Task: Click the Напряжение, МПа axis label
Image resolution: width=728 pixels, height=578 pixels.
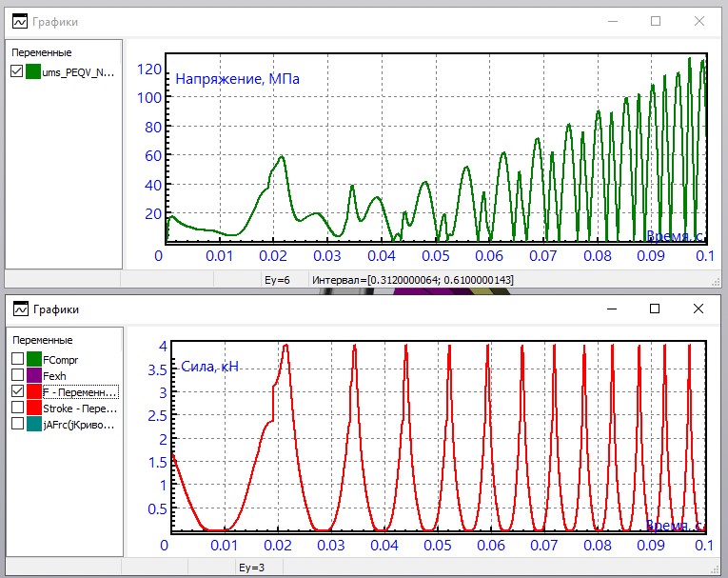Action: [237, 79]
